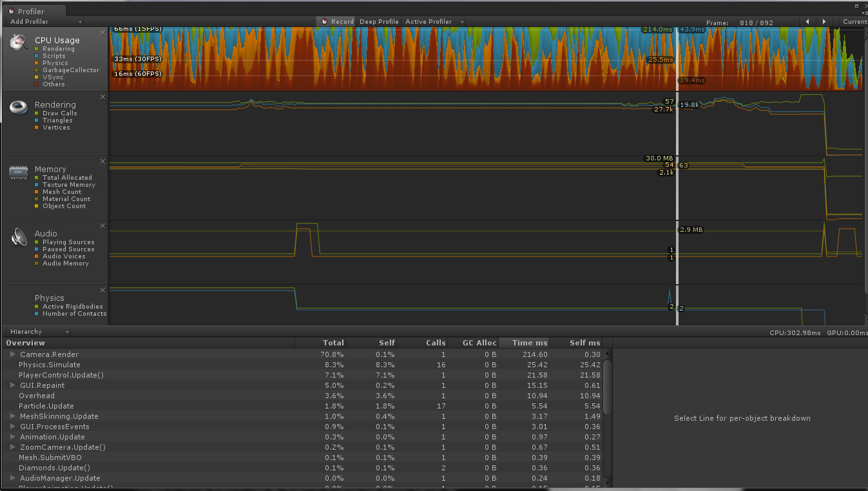
Task: Sort by the Overview column header
Action: pos(148,343)
